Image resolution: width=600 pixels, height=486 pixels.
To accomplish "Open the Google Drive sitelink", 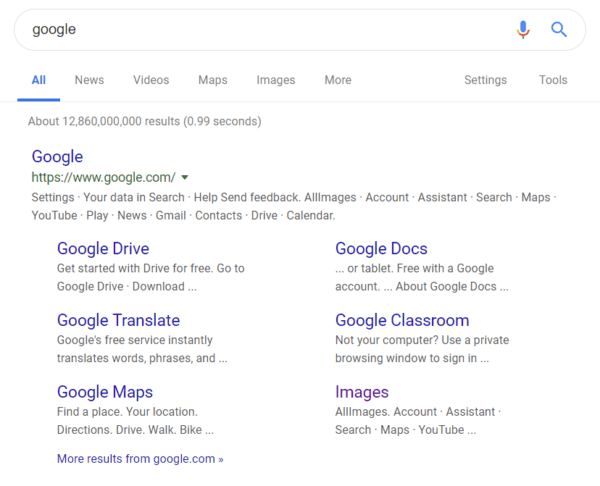I will tap(103, 249).
